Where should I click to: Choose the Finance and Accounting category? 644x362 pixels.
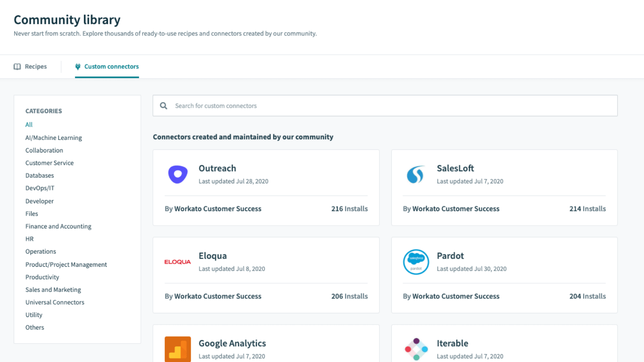coord(58,226)
